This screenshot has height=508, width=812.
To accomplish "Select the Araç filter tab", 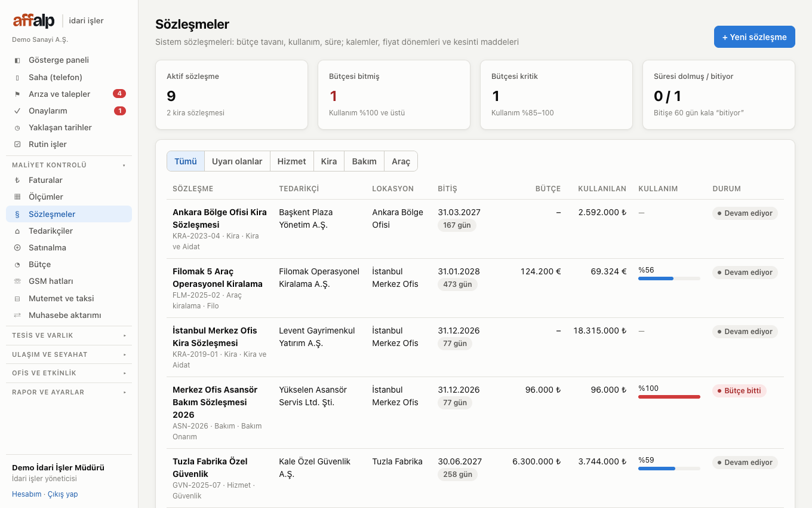I will (401, 161).
